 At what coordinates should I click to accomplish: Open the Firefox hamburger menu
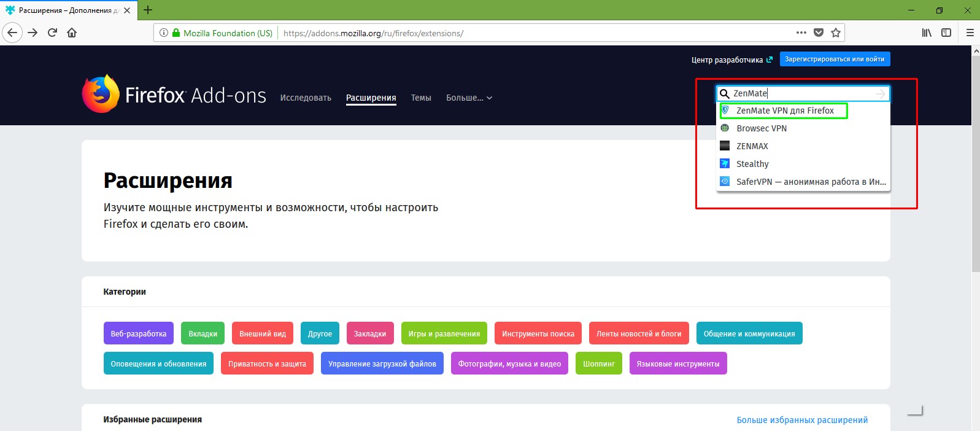[x=970, y=33]
